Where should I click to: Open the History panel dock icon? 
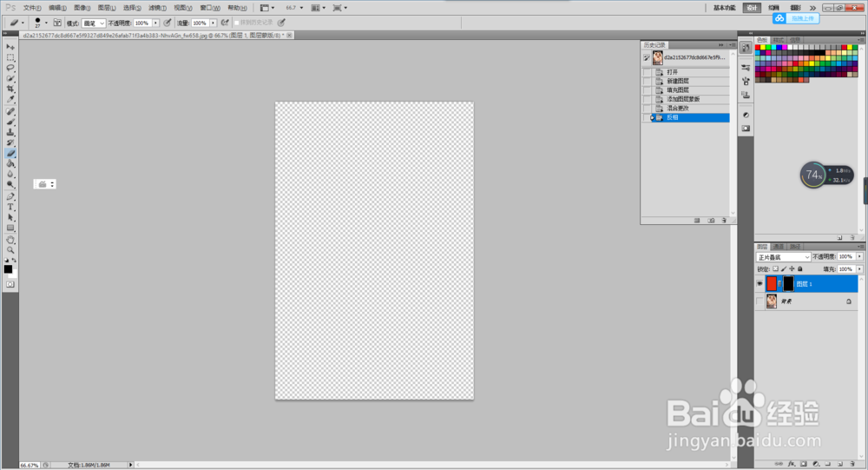(x=746, y=49)
